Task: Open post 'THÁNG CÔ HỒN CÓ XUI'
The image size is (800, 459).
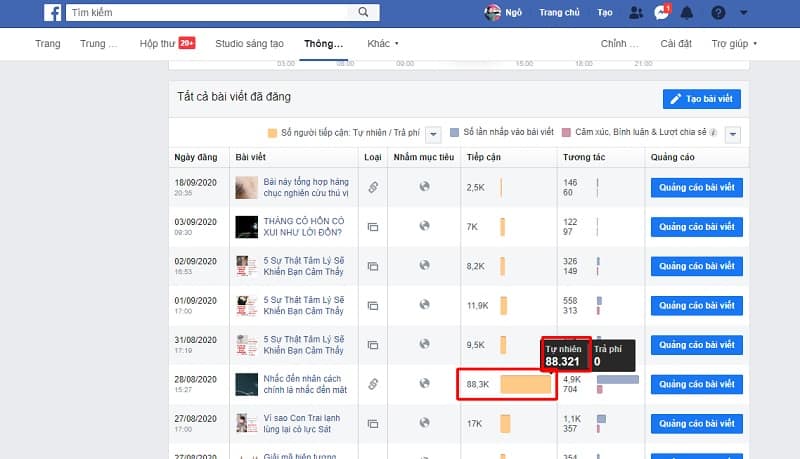Action: pos(304,227)
